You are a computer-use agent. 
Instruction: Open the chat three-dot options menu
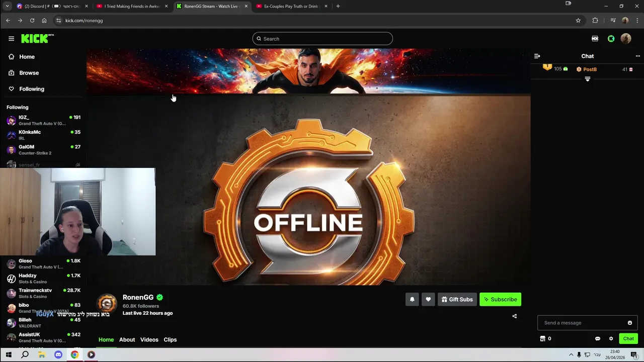coord(637,56)
